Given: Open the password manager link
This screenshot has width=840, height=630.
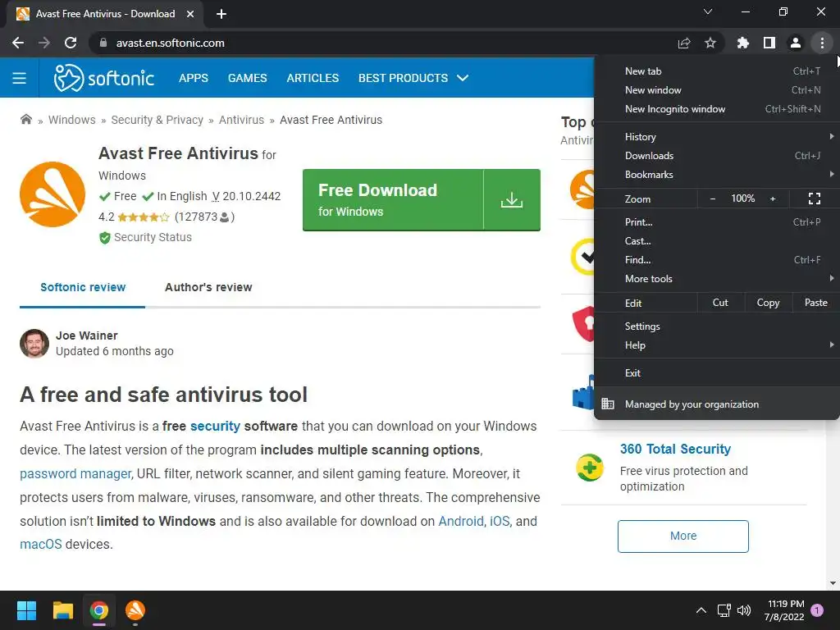Looking at the screenshot, I should [x=75, y=473].
